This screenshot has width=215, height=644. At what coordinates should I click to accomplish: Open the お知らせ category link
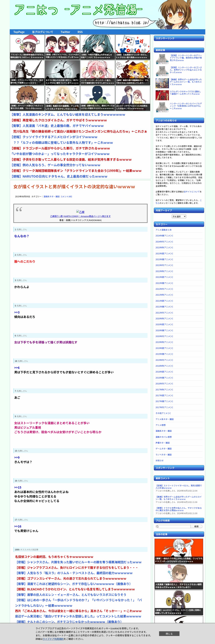(159, 460)
